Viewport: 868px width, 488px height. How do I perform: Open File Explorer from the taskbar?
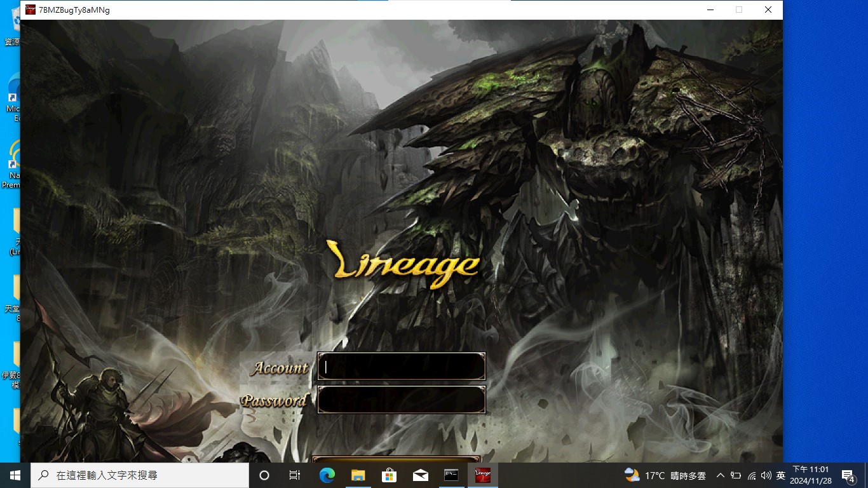tap(358, 475)
